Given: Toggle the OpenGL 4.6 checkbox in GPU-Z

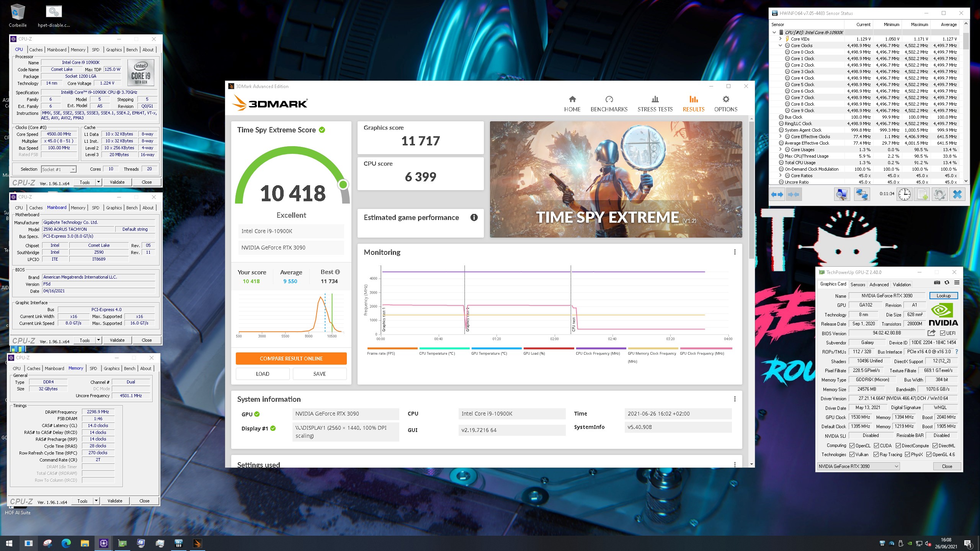Looking at the screenshot, I should click(x=929, y=455).
